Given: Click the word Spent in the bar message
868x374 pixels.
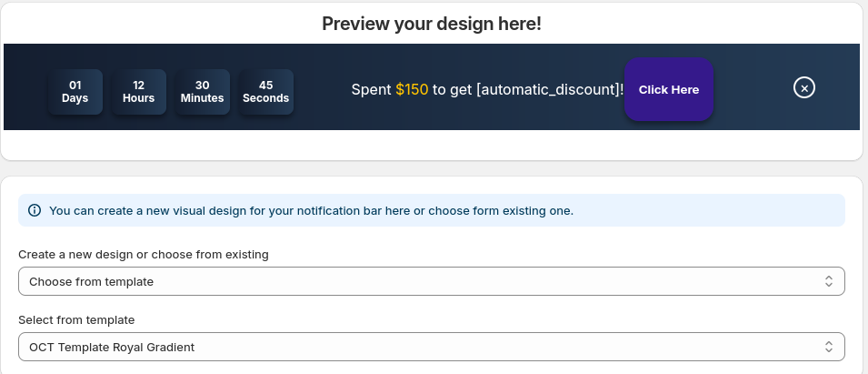Looking at the screenshot, I should click(x=372, y=90).
